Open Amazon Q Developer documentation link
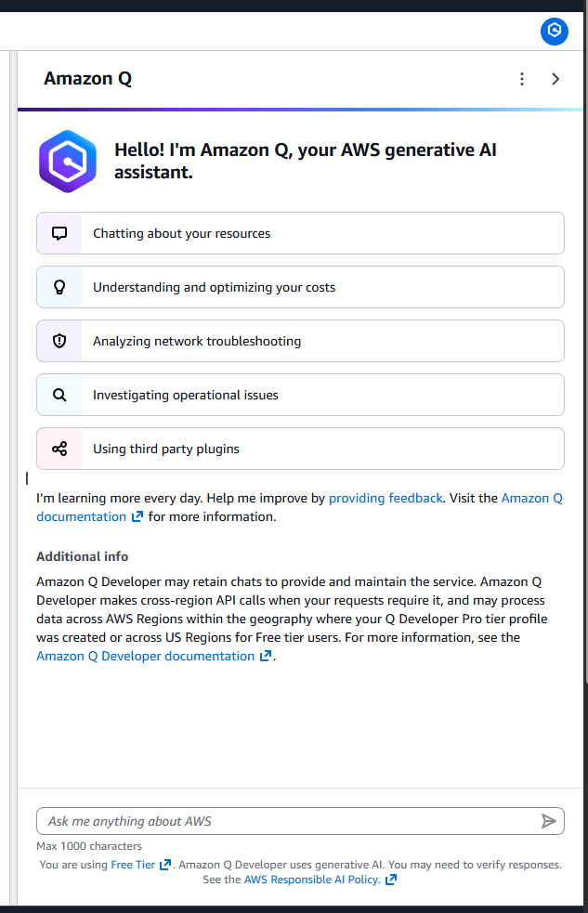Screen dimensions: 588x913 (x=145, y=657)
